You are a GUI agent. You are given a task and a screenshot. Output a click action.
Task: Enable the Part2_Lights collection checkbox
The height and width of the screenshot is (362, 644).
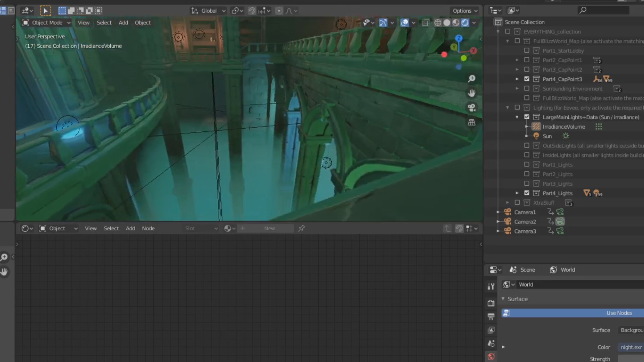tap(527, 174)
